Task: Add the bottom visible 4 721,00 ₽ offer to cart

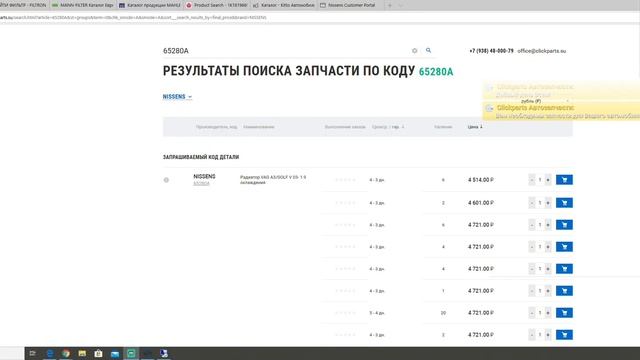Action: pos(564,335)
